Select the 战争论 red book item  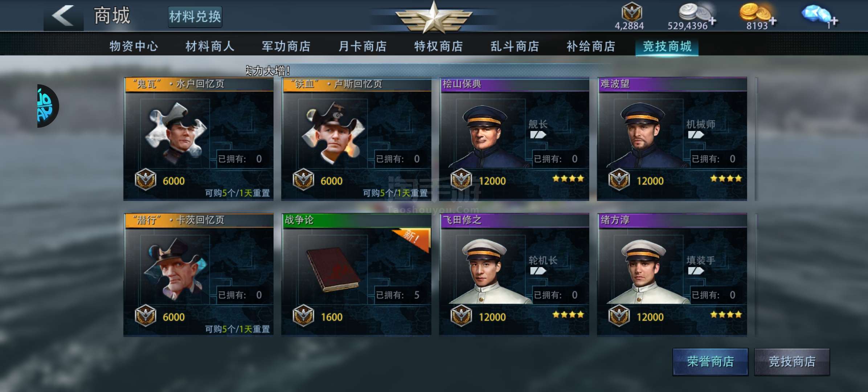coord(333,269)
